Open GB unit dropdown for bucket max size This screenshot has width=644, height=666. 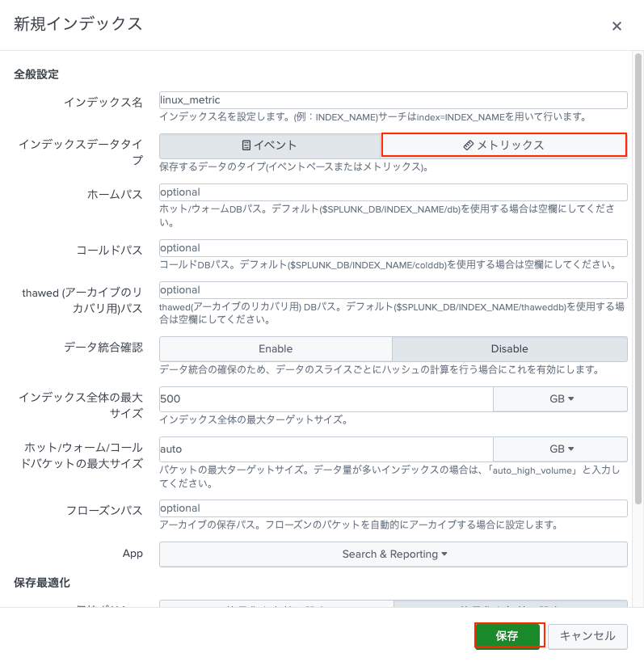560,449
